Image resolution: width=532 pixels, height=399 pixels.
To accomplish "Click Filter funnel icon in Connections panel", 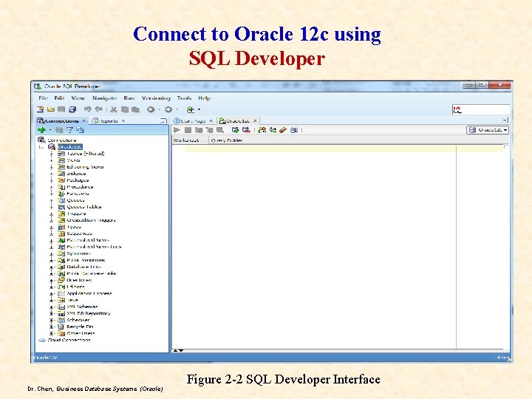I will pyautogui.click(x=70, y=130).
